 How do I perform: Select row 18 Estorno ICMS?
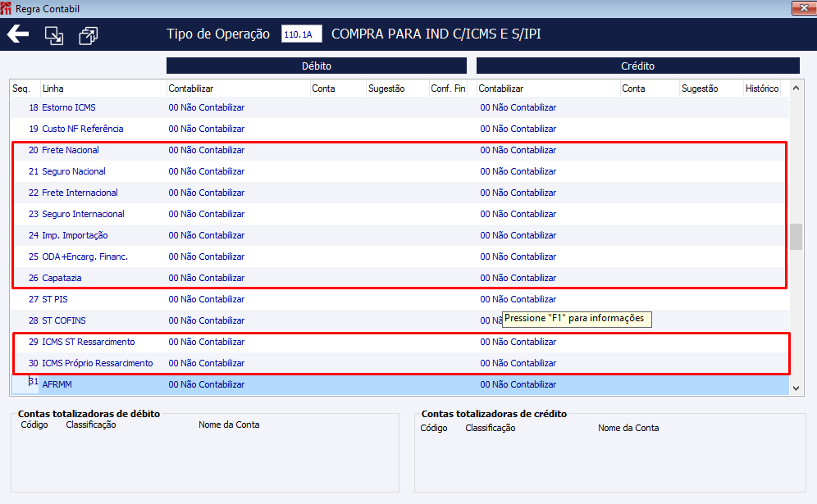click(x=399, y=107)
